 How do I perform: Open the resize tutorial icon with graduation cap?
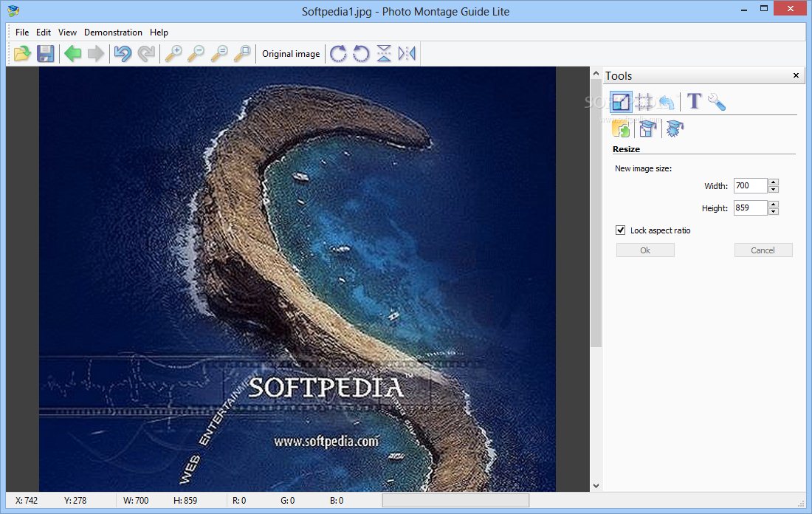(x=648, y=128)
